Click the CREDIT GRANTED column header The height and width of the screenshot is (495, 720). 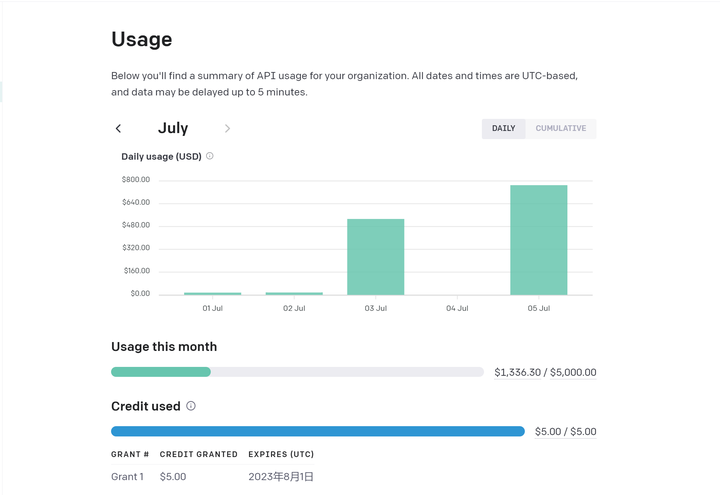click(199, 454)
